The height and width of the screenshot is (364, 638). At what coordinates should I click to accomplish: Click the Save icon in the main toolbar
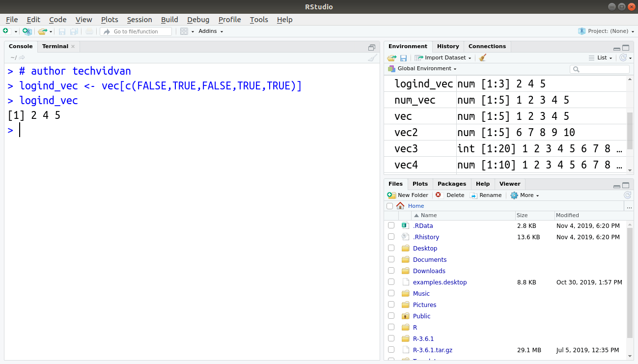(62, 30)
